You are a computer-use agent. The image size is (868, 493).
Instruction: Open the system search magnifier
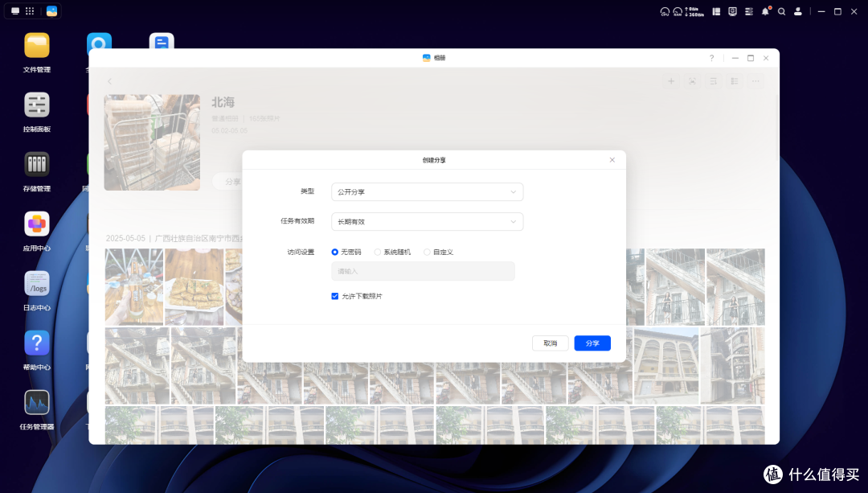point(782,11)
